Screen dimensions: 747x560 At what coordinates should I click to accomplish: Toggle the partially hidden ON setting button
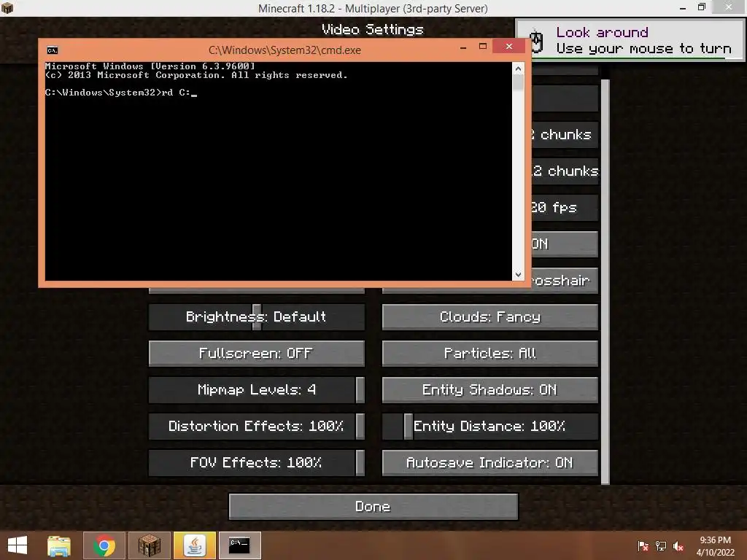point(565,244)
